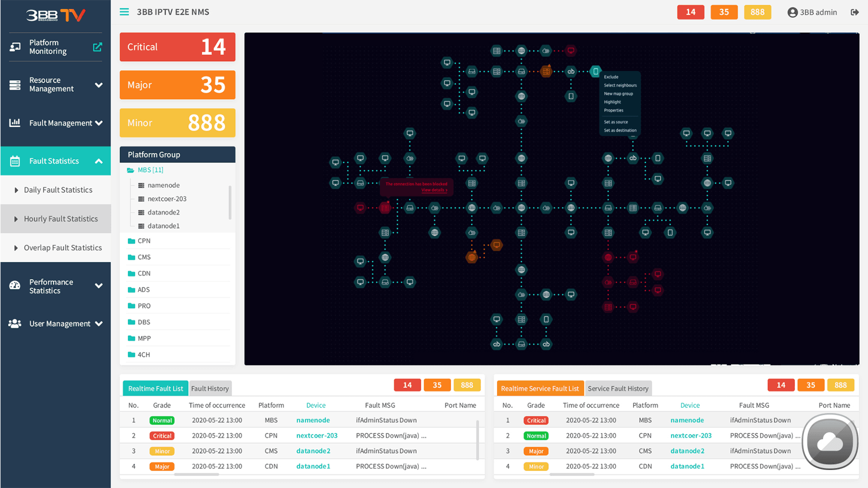Click the Platform Group list scrollbar
The image size is (868, 488).
click(230, 202)
